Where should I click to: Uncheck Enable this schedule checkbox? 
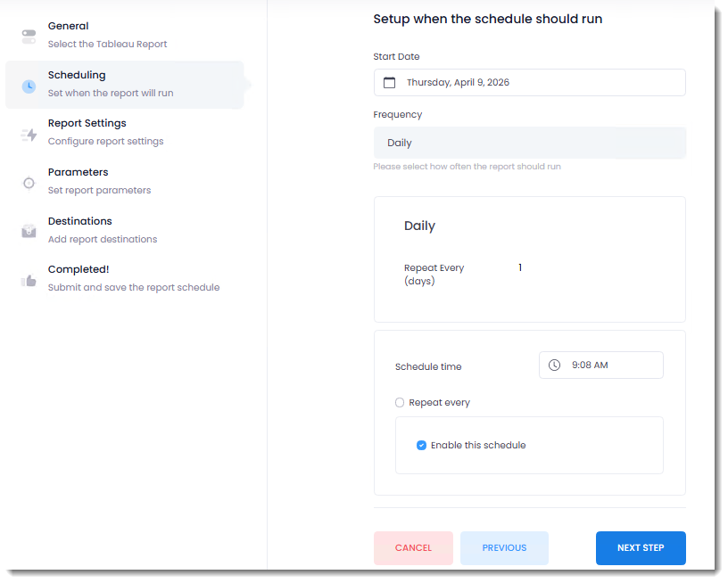tap(421, 446)
